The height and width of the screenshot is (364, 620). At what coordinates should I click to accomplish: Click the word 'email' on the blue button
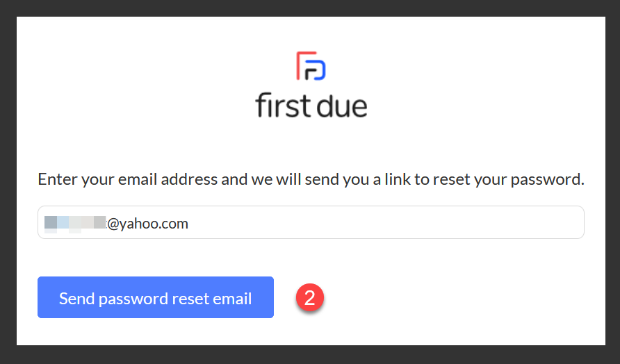tap(232, 299)
